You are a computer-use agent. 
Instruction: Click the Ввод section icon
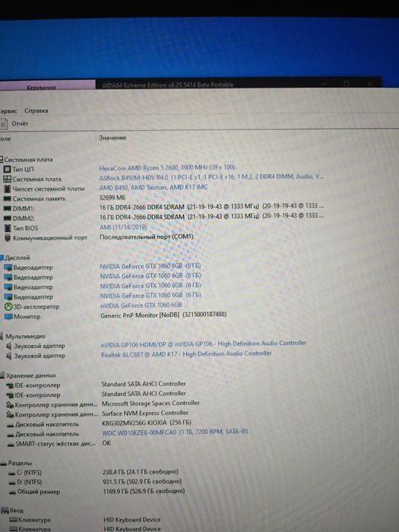tap(5, 510)
